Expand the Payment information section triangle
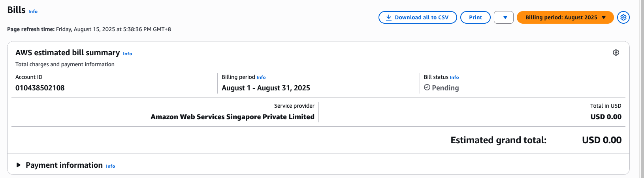This screenshot has height=178, width=644. pyautogui.click(x=18, y=165)
